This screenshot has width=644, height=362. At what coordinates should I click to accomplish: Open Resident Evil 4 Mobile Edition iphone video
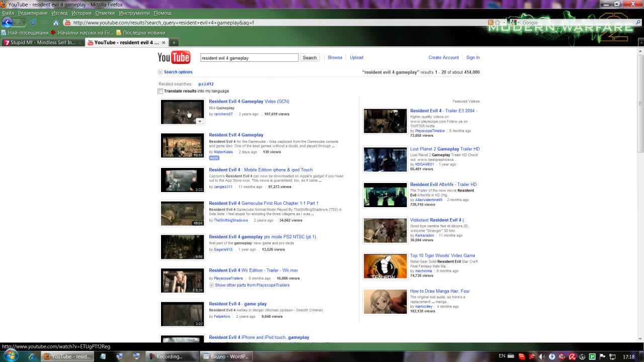tap(261, 169)
